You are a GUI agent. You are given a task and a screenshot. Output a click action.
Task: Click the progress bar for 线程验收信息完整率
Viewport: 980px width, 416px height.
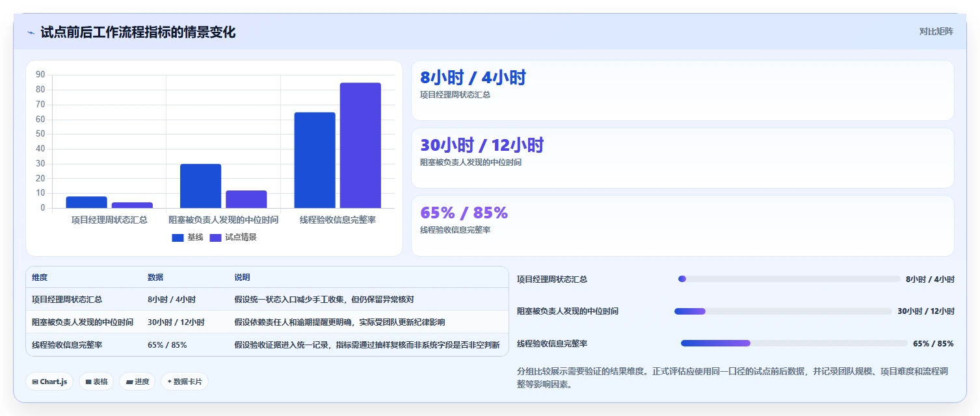(x=794, y=343)
